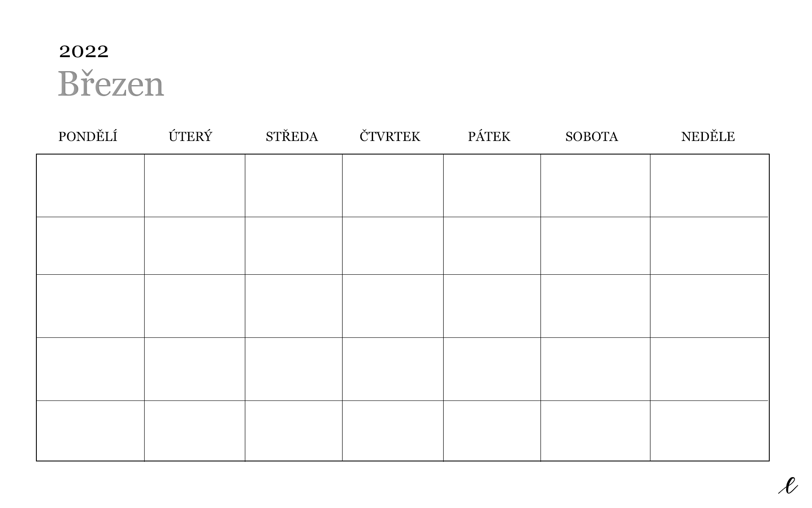Select the ÚTERÝ column header
The height and width of the screenshot is (508, 812).
click(190, 136)
